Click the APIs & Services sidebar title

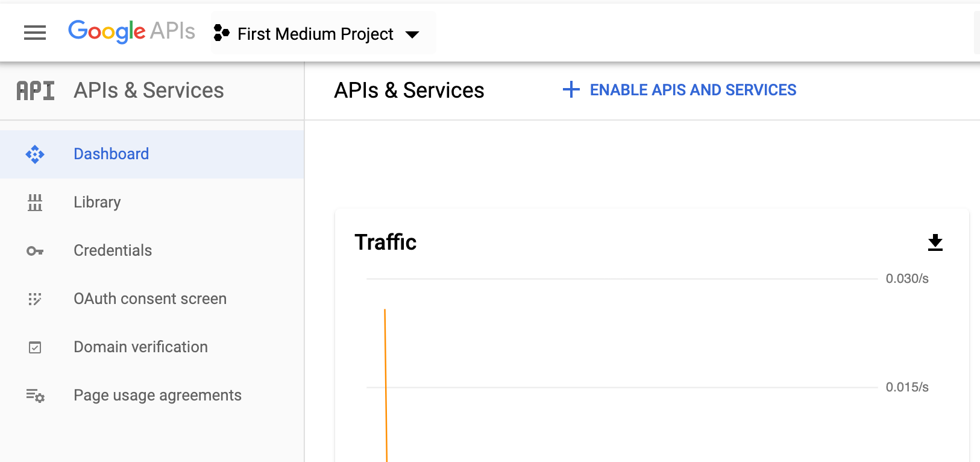coord(149,90)
